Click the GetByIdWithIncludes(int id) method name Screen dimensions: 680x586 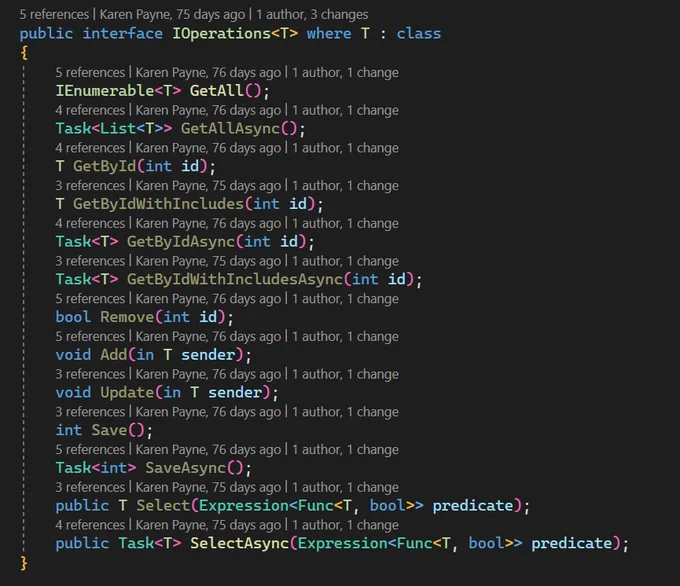click(x=158, y=204)
